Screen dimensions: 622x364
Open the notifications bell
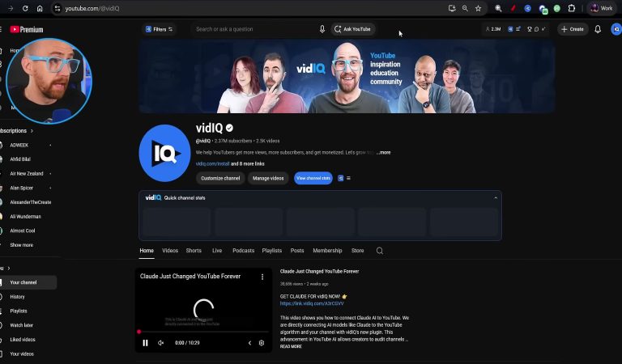[598, 29]
